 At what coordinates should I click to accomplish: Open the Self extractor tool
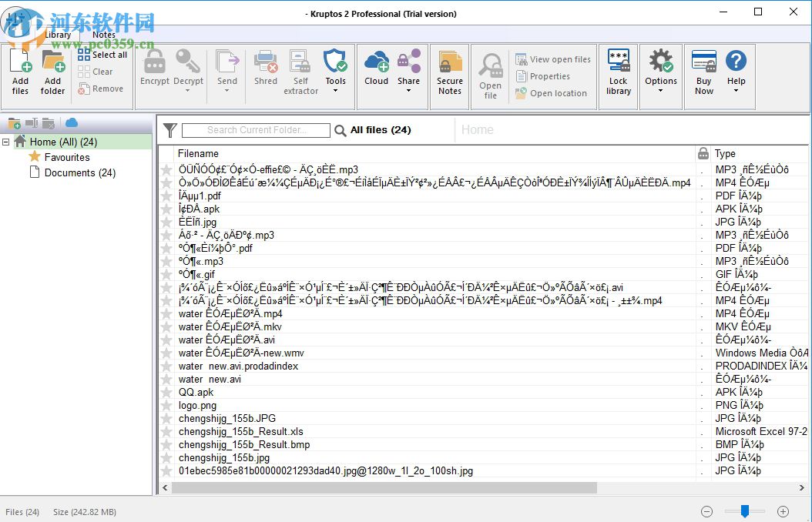click(x=300, y=62)
